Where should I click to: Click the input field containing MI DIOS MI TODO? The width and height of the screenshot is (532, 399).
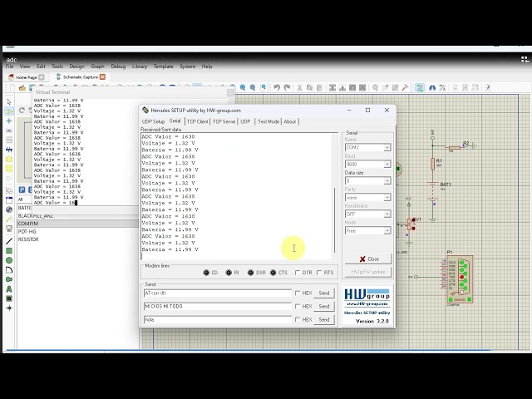[218, 307]
